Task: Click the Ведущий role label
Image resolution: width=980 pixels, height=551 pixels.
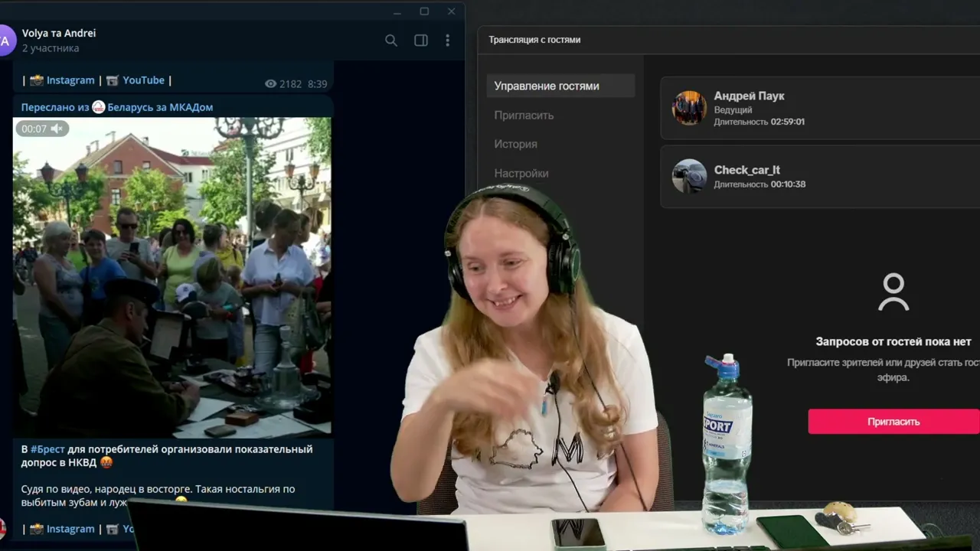Action: click(x=733, y=110)
